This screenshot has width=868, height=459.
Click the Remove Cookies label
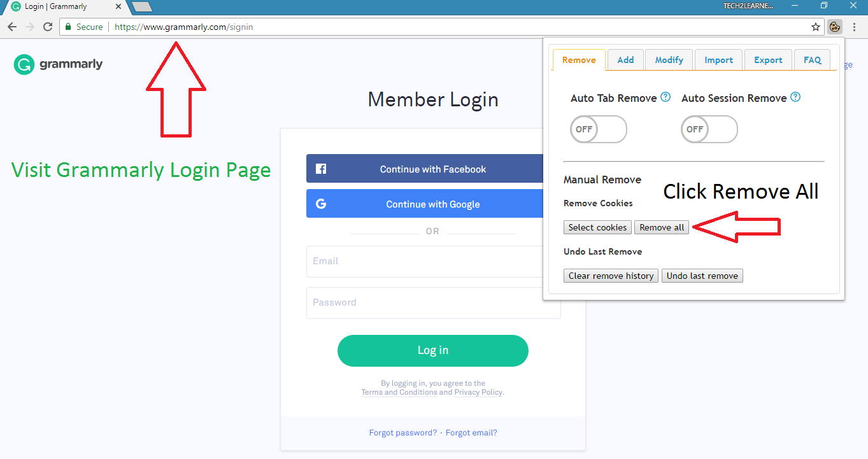[598, 203]
